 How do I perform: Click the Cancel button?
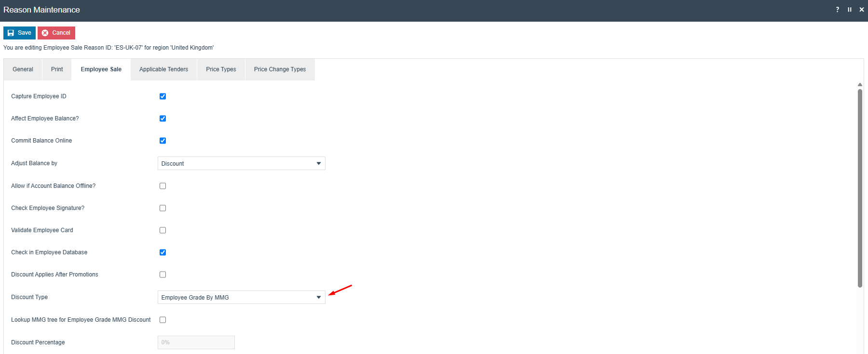coord(56,33)
